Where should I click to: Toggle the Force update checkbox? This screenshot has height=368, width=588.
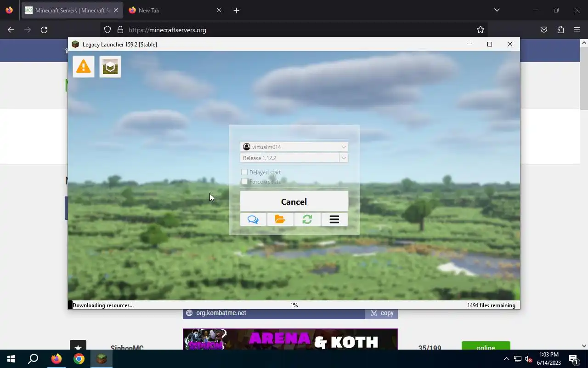click(x=244, y=181)
